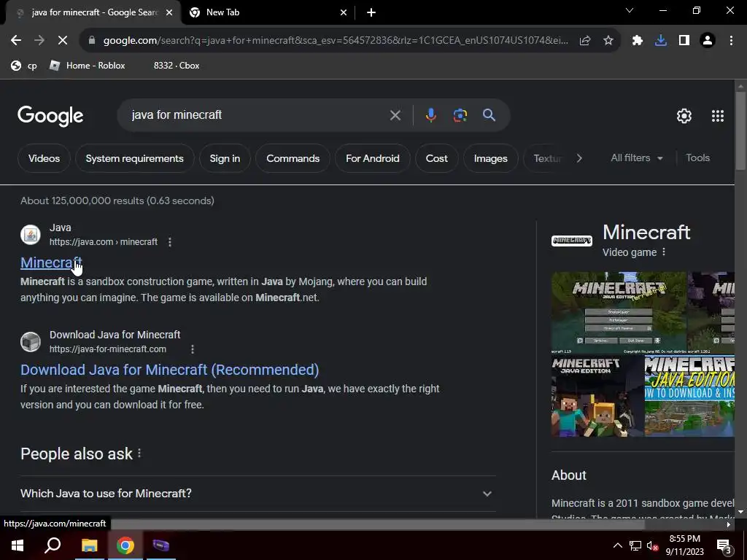Open Minecraft Java Edition title screen image

619,312
